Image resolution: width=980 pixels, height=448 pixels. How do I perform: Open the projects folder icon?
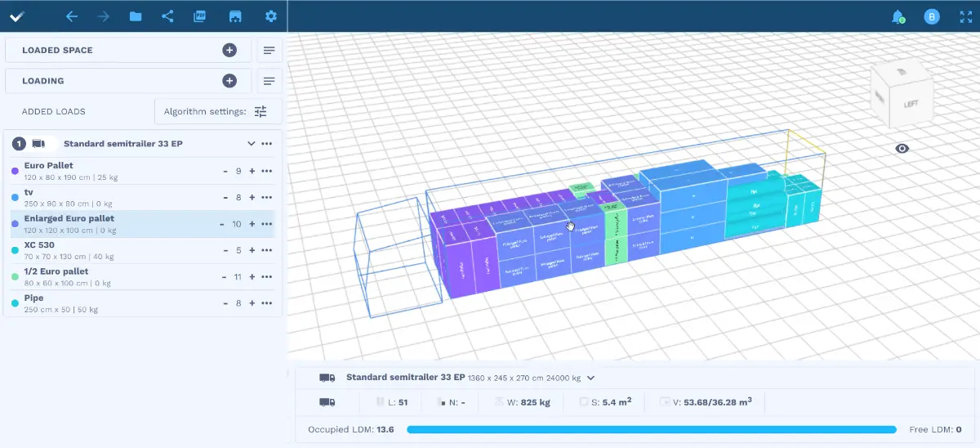click(136, 16)
